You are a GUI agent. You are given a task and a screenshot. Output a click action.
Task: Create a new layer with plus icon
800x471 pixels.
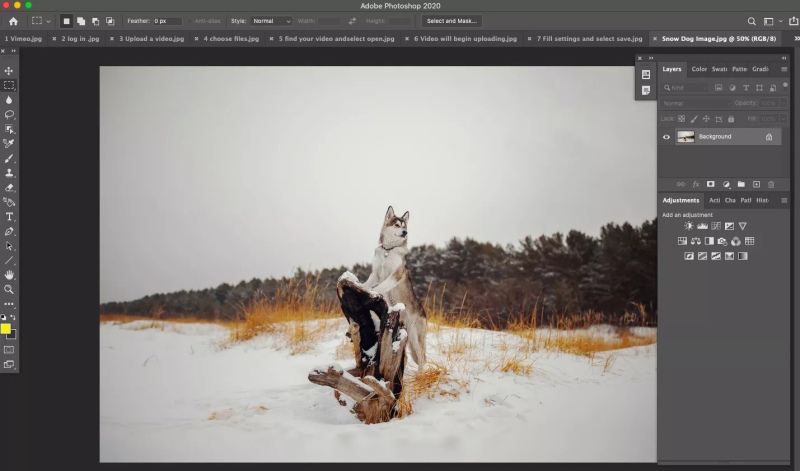757,184
